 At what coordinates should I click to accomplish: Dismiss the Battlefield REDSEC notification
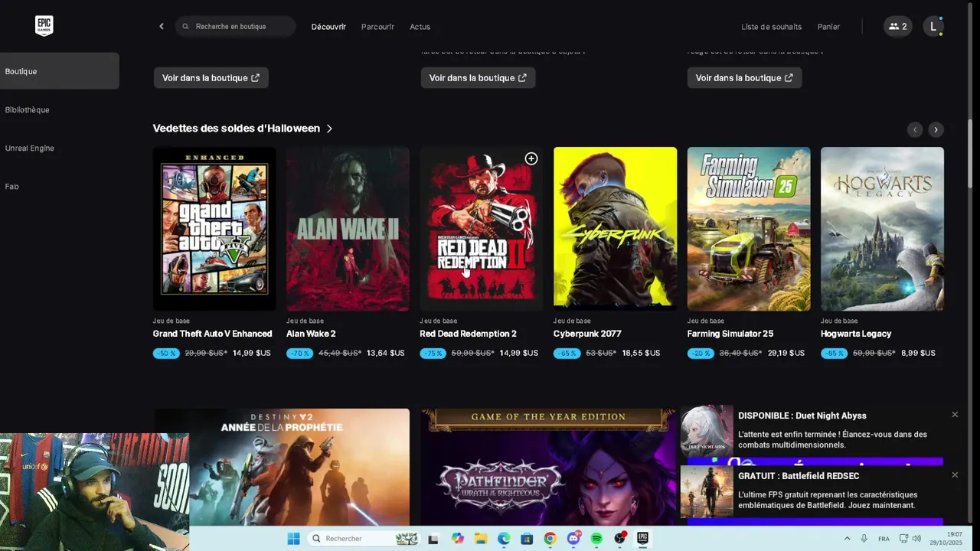[955, 475]
